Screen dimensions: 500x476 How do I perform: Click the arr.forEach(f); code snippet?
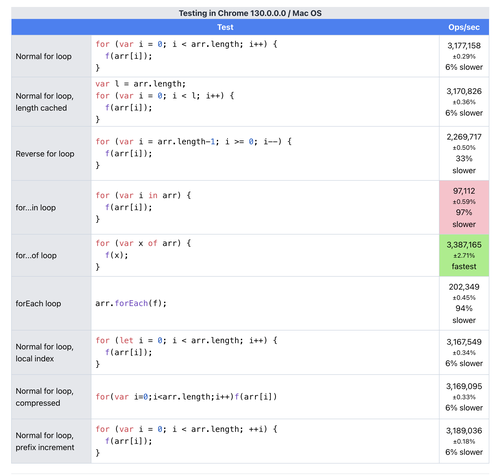(131, 303)
